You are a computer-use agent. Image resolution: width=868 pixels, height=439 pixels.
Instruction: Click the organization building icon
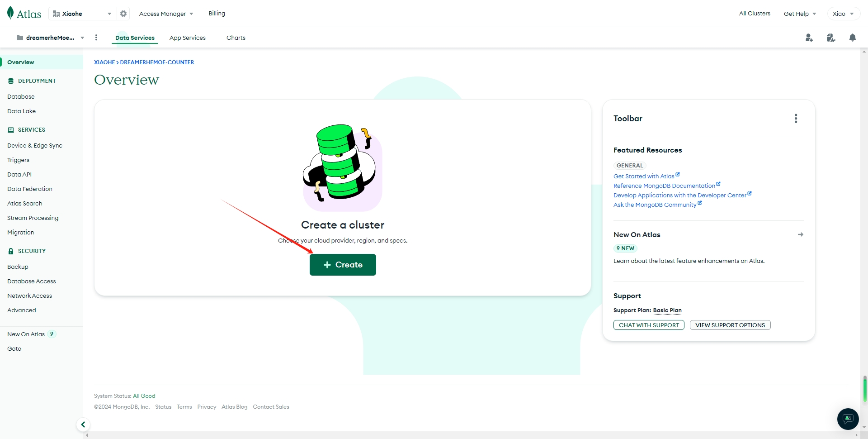coord(56,14)
